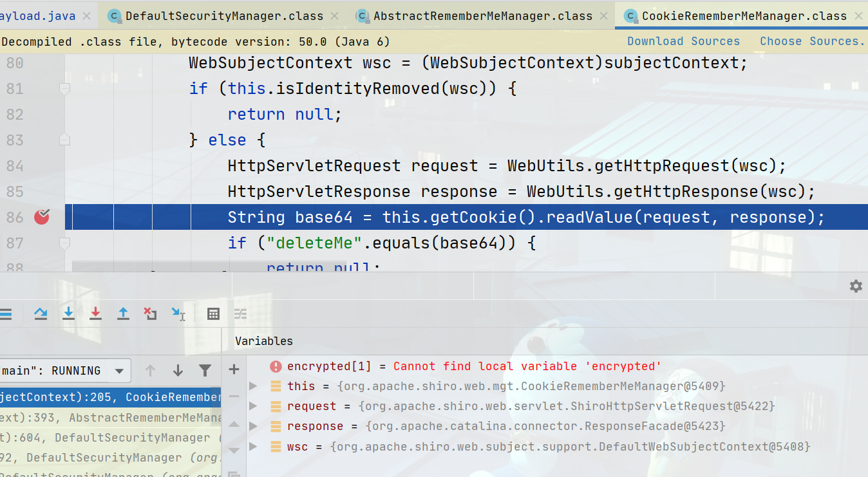Select next frame down arrow
Screen dimensions: 868x477
(178, 371)
